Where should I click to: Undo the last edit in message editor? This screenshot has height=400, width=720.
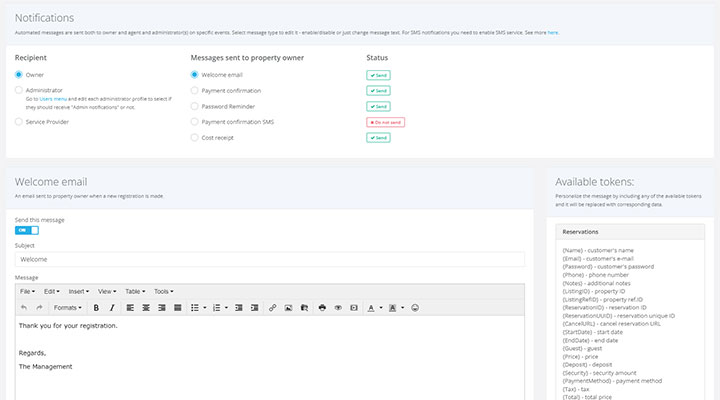click(x=24, y=308)
